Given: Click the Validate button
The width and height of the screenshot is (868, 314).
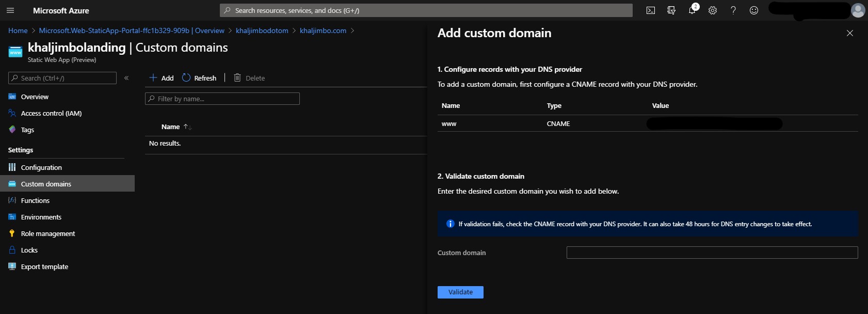Looking at the screenshot, I should pos(460,292).
